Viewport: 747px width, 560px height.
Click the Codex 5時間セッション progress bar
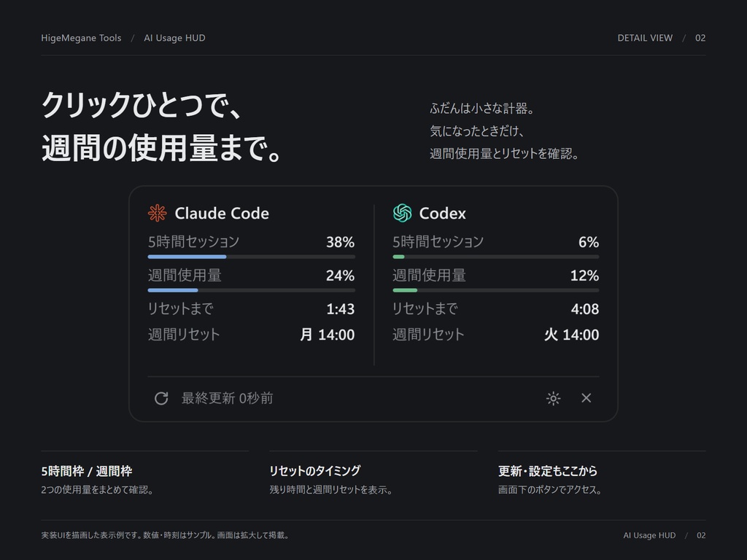tap(495, 257)
